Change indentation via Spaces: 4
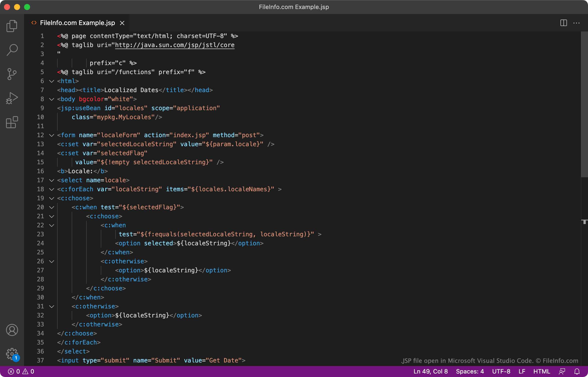 coord(470,371)
